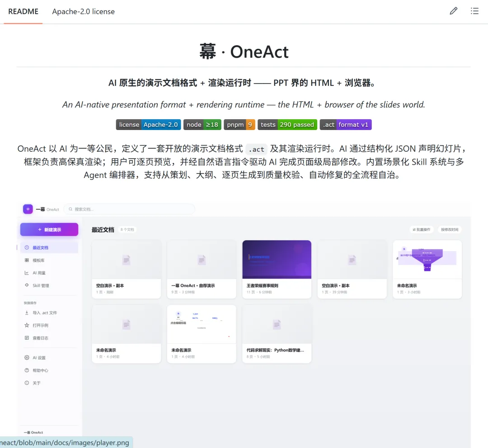Viewport: 488px width, 448px height.
Task: Open AI 设置 gear icon
Action: 27,358
